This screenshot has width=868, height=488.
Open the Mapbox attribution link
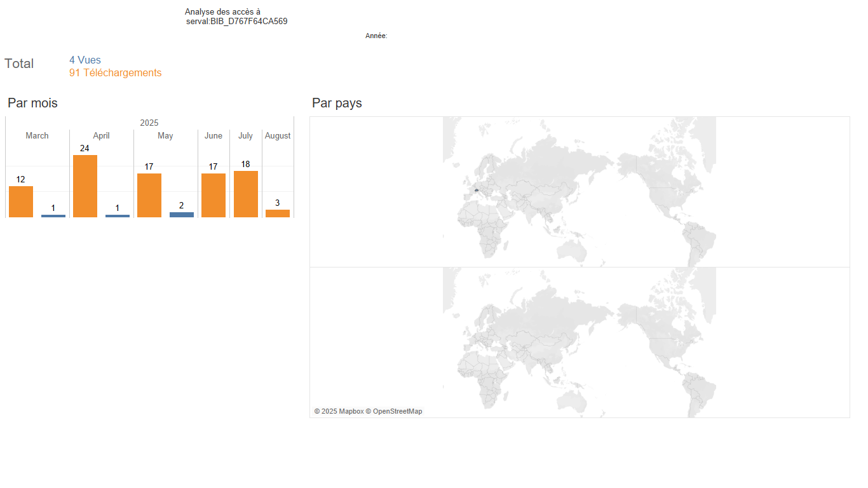tap(339, 412)
